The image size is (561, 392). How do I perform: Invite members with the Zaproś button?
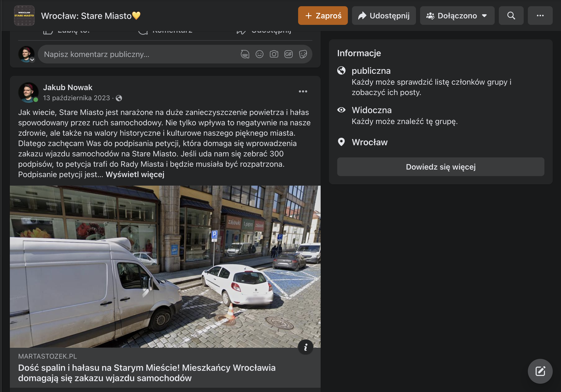(323, 16)
